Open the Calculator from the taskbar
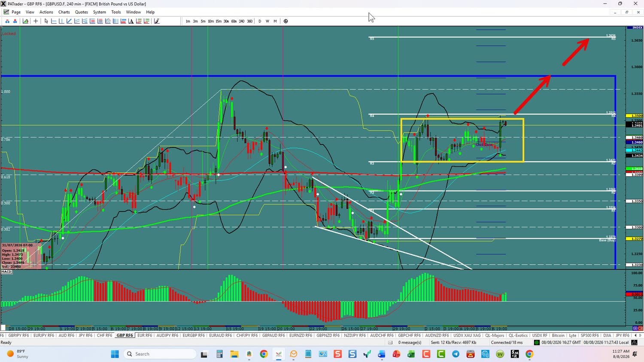 click(x=219, y=354)
